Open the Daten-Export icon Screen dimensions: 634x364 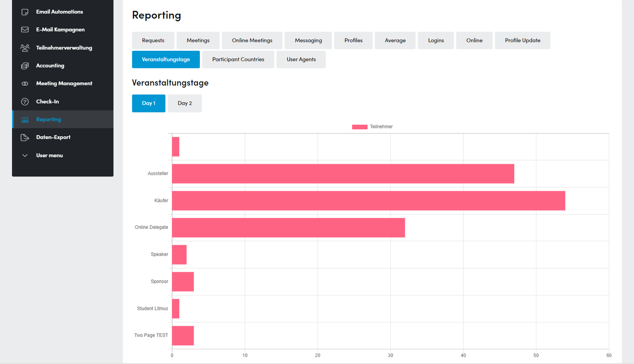[x=25, y=137]
